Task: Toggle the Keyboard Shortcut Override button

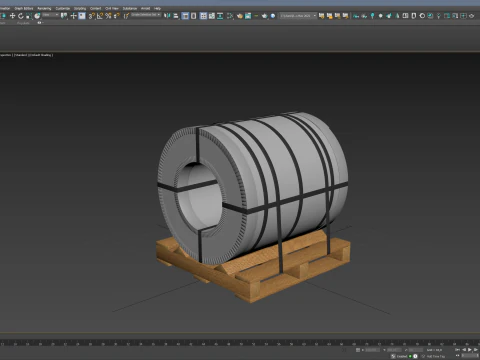Action: (82, 16)
